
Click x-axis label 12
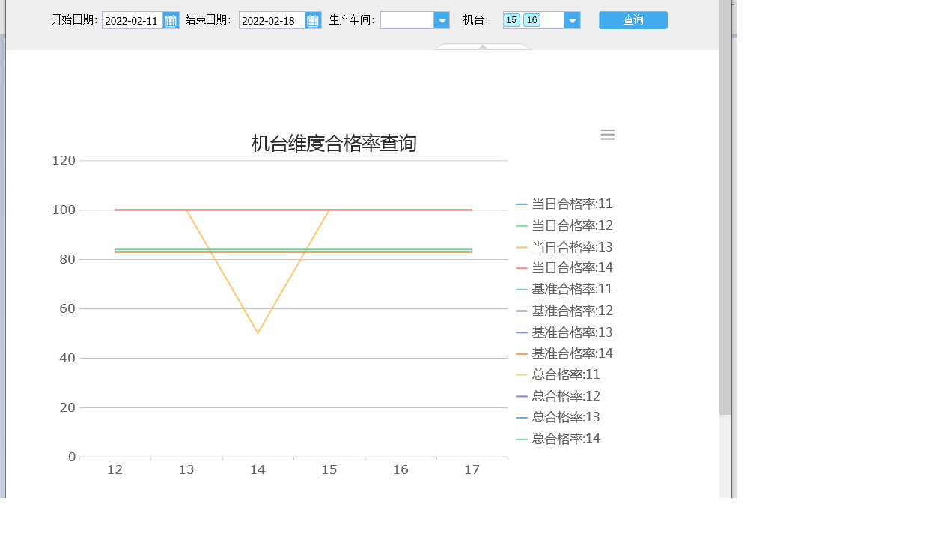coord(115,470)
